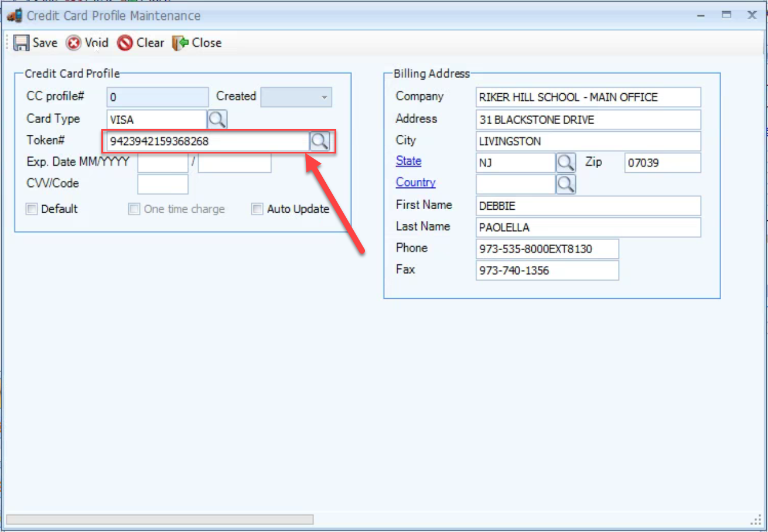Click the horizontal scrollbar at the bottom
This screenshot has height=532, width=768.
pyautogui.click(x=159, y=519)
